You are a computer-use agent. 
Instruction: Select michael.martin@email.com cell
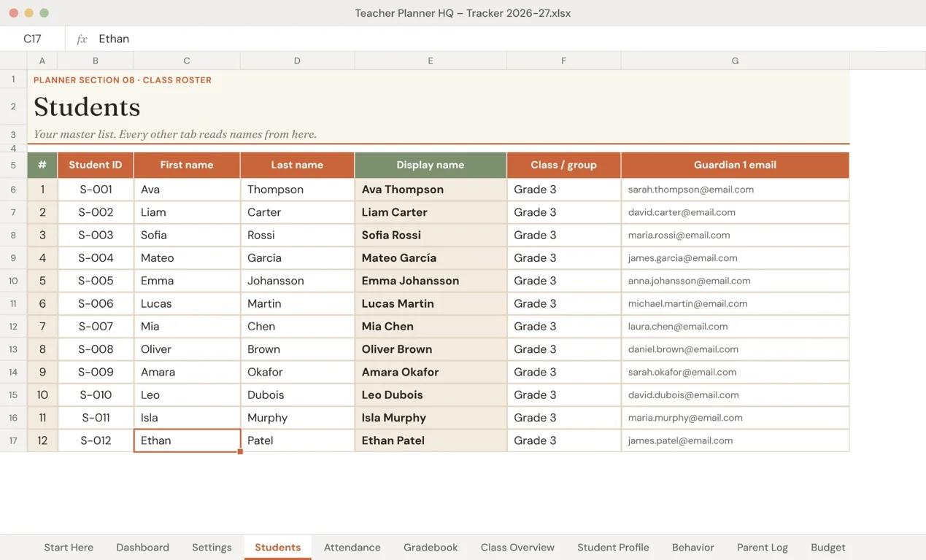(735, 303)
